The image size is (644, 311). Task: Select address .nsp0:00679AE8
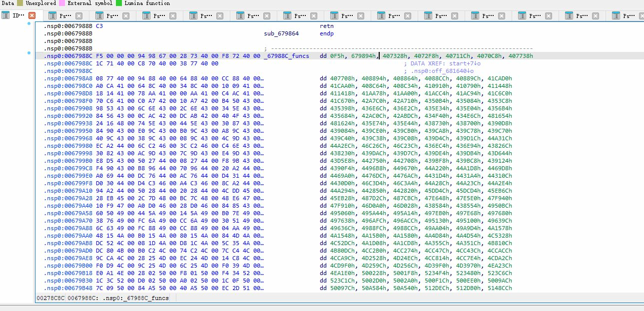[67, 258]
